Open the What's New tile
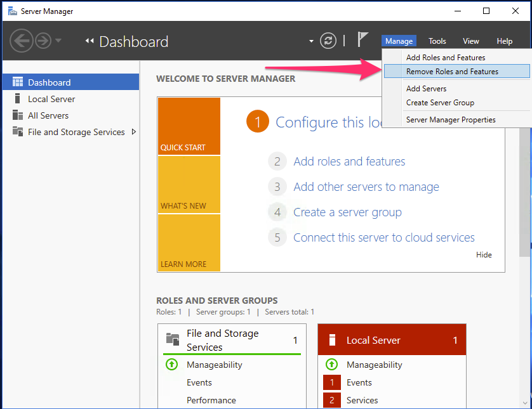Viewport: 532px width, 409px height. coord(189,185)
